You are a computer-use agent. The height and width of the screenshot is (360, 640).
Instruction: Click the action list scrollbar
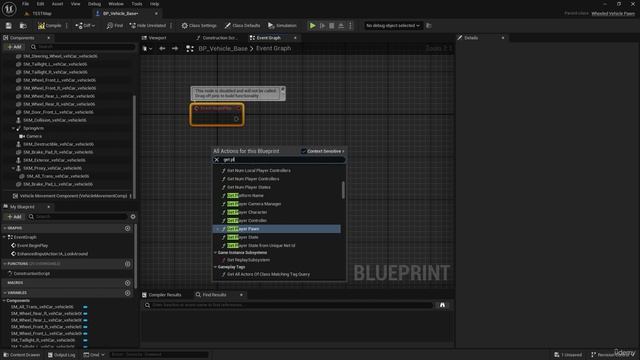pyautogui.click(x=343, y=190)
